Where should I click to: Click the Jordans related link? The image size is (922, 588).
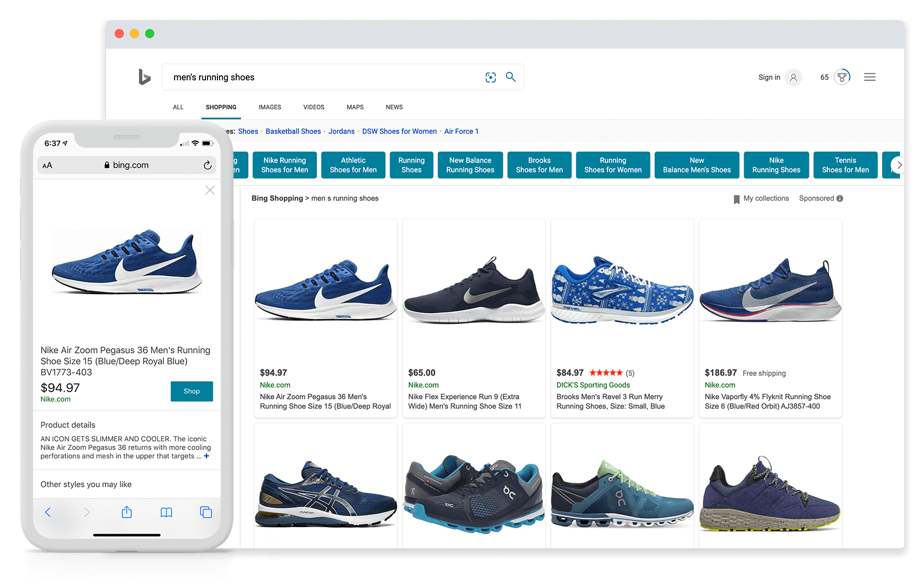click(341, 131)
